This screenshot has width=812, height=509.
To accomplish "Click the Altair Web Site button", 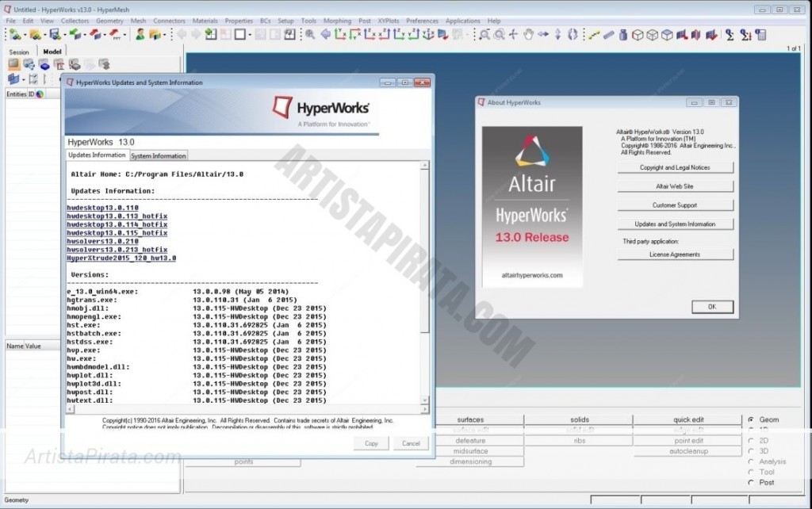I will coord(675,186).
